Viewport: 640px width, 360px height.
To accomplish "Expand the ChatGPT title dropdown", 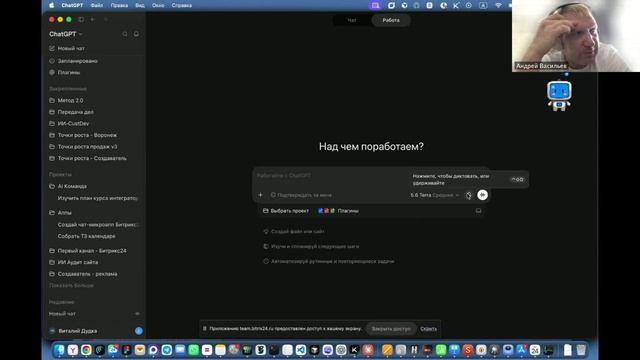I will click(66, 34).
